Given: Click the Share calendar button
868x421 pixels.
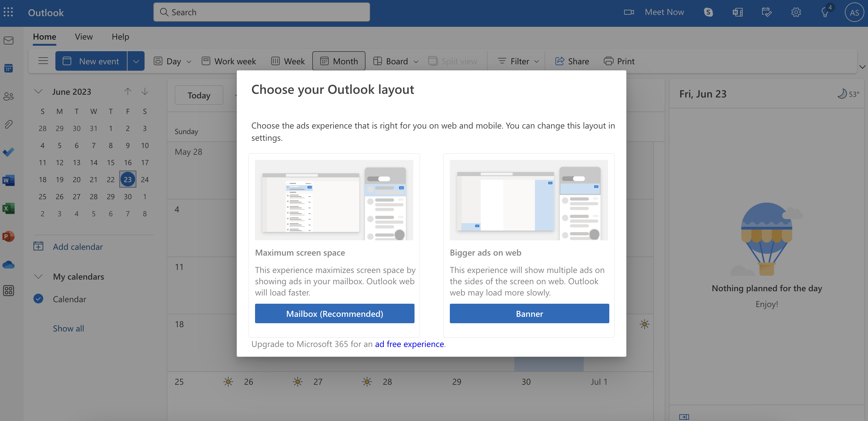Looking at the screenshot, I should (x=572, y=61).
